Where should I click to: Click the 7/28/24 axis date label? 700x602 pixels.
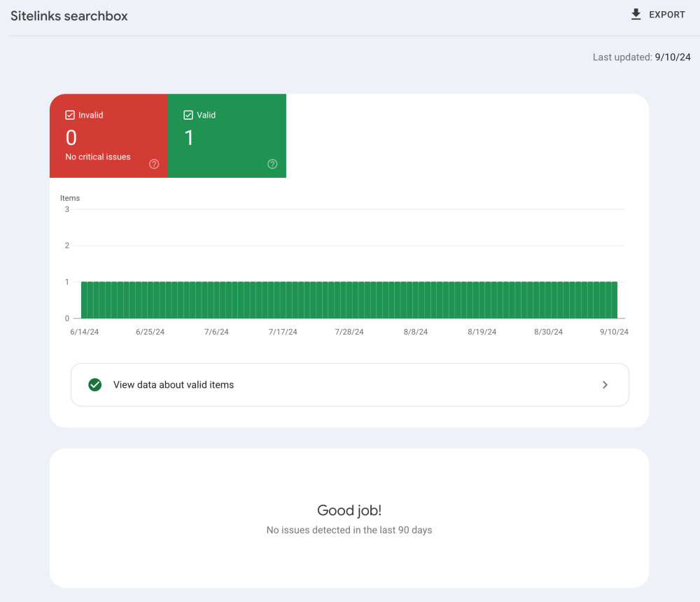tap(349, 332)
